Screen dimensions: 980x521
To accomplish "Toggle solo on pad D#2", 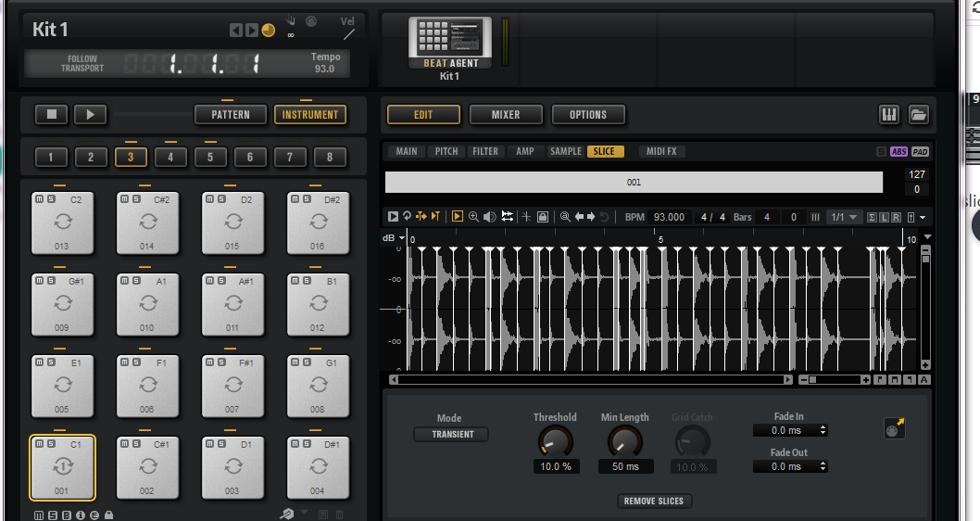I will pyautogui.click(x=307, y=199).
